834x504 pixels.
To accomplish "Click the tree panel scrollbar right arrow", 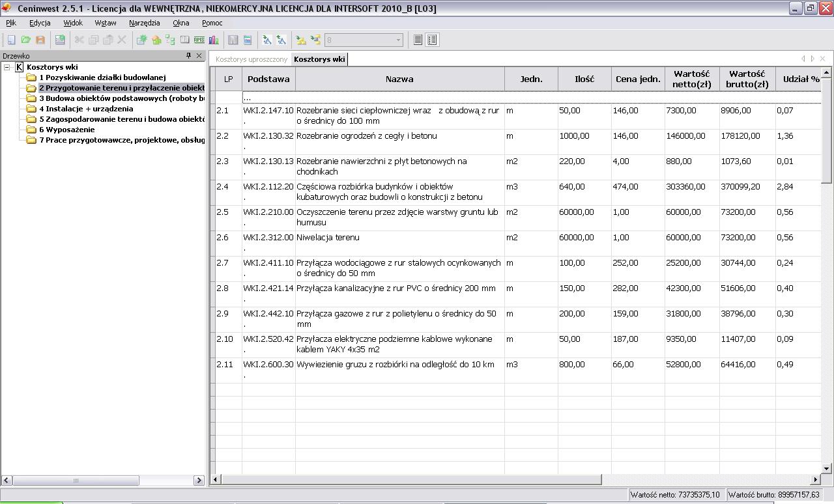I will 199,481.
